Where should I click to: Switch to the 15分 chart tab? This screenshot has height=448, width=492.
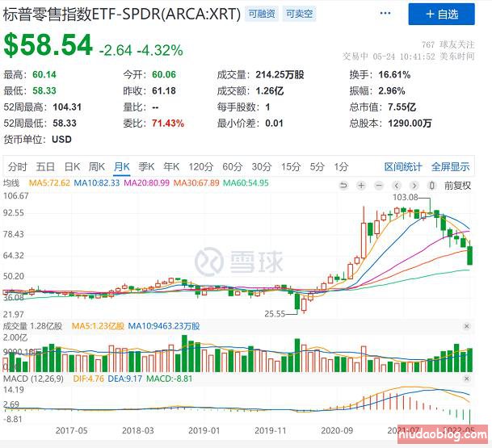tap(291, 167)
